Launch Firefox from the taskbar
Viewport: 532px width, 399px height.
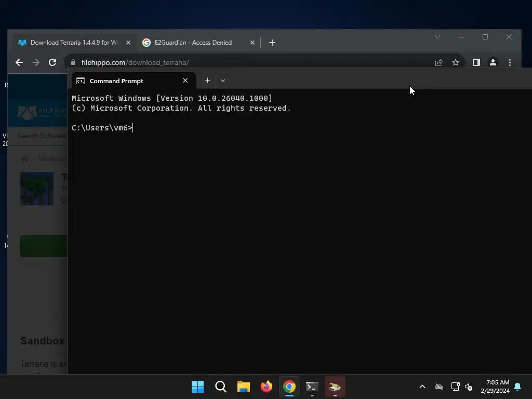(x=267, y=387)
